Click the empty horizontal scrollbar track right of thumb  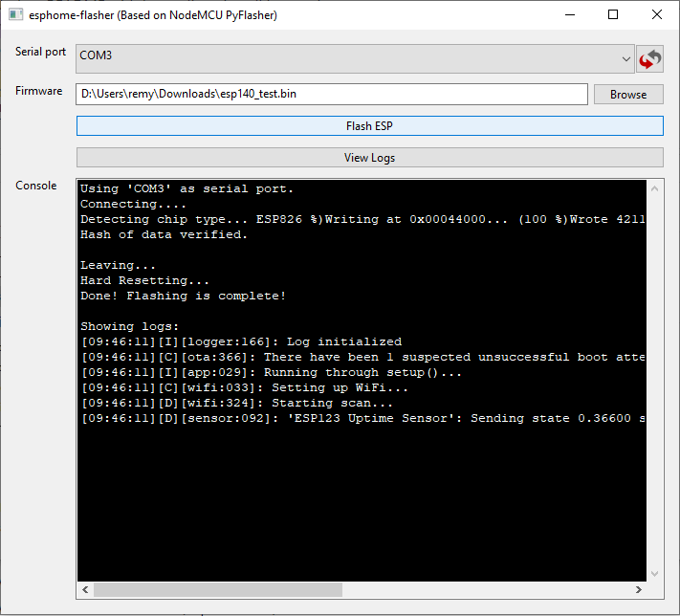(x=487, y=589)
